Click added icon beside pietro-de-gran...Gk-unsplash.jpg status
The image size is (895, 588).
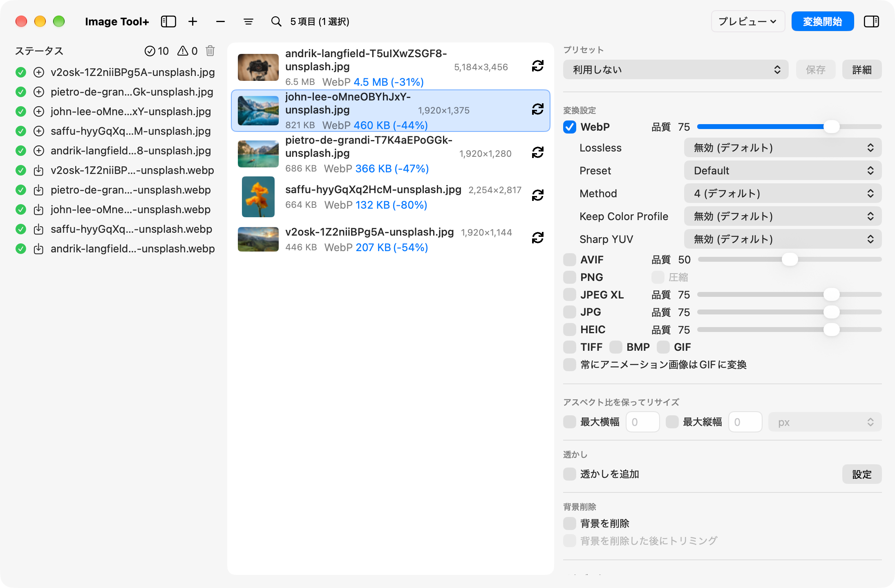(39, 92)
